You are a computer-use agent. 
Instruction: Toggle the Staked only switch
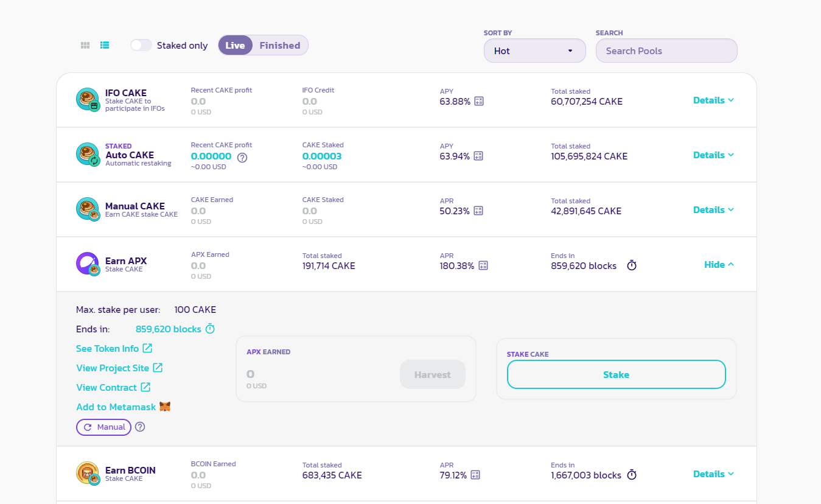click(141, 45)
